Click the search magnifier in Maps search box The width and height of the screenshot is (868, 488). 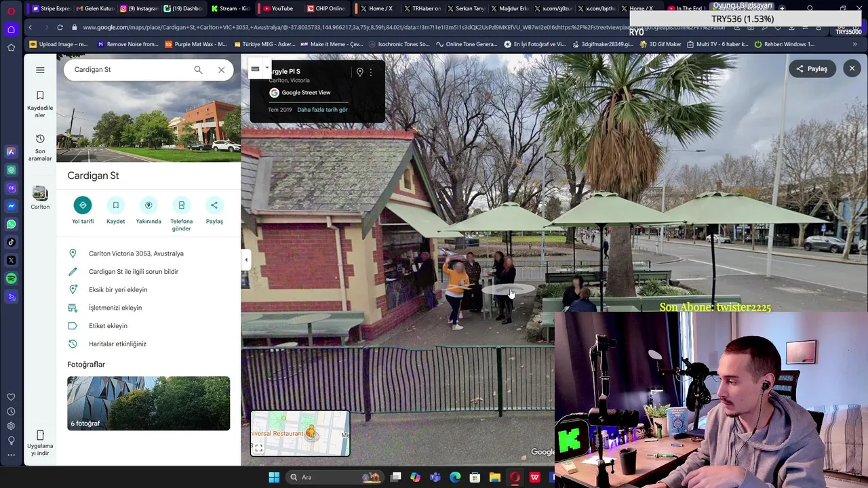pos(198,70)
